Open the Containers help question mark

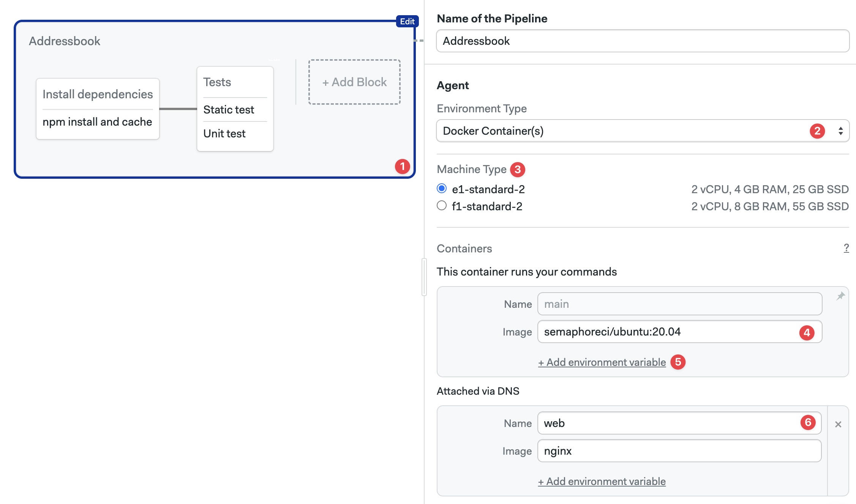click(846, 248)
